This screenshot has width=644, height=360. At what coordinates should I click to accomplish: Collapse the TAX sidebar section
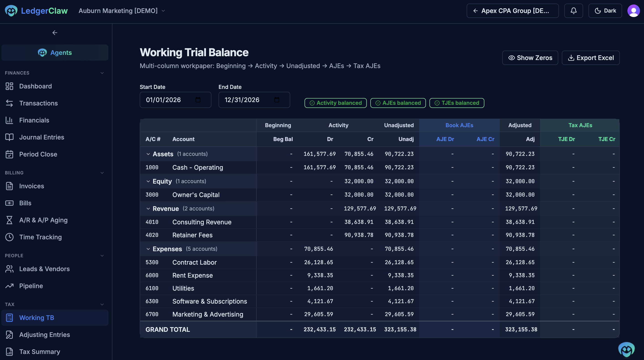click(102, 304)
